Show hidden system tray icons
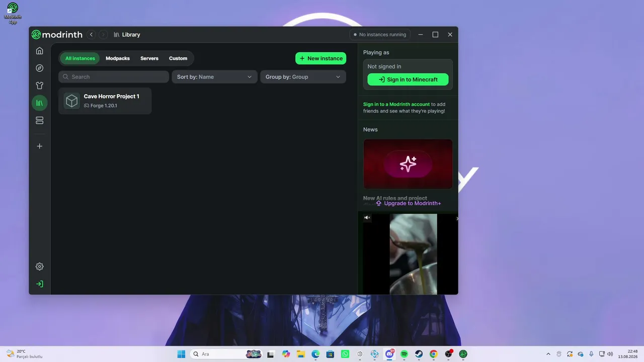 [548, 354]
